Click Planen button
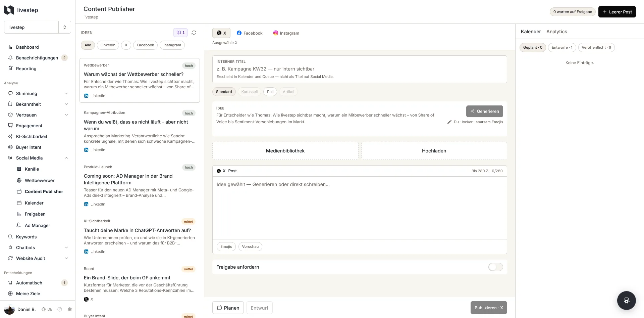 click(x=228, y=308)
